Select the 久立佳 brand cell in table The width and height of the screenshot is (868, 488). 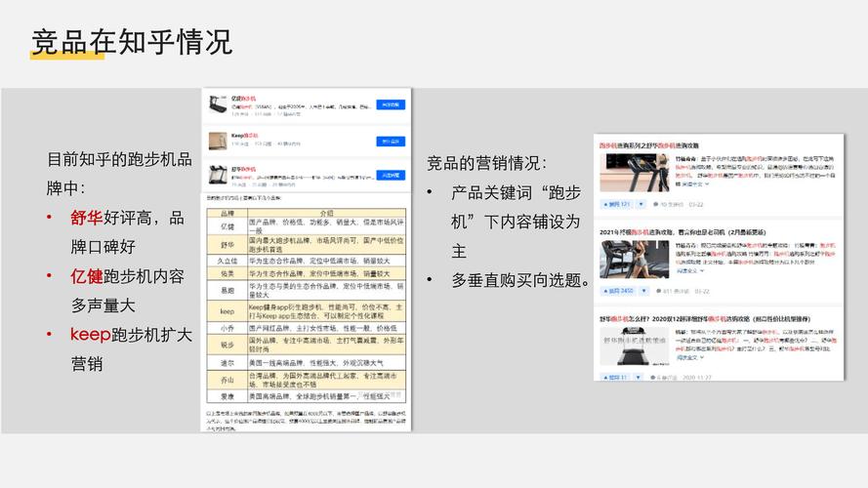pos(227,261)
